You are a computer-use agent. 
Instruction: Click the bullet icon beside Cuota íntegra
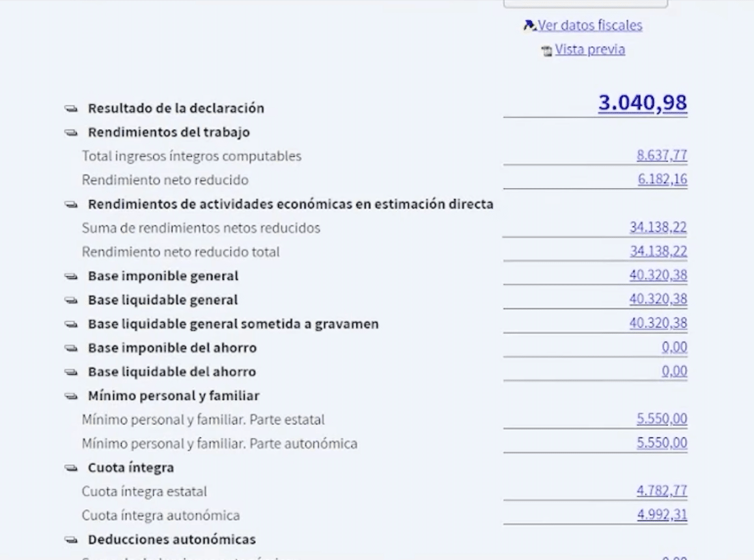71,468
